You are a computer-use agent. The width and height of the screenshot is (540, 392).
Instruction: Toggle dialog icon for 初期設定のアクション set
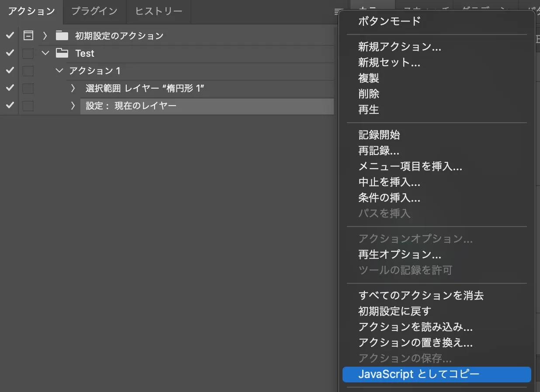pyautogui.click(x=28, y=35)
